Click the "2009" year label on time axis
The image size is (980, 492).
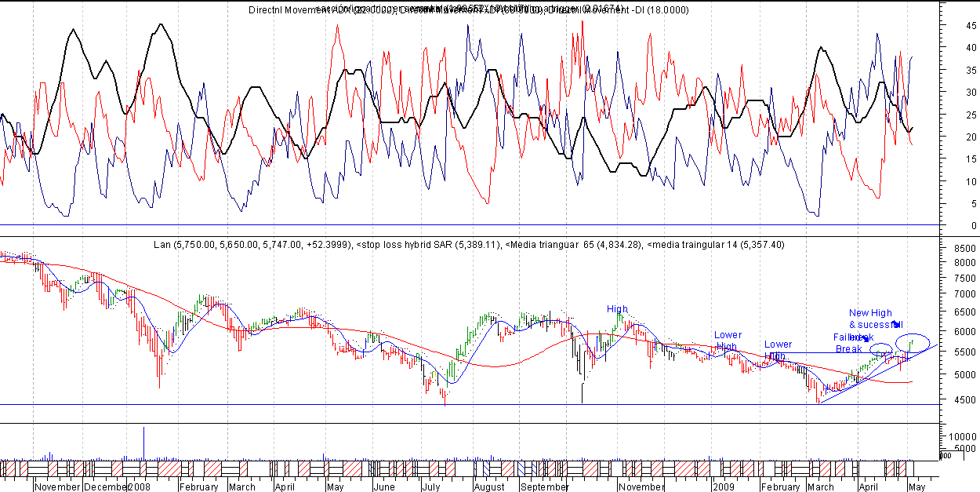tap(721, 487)
